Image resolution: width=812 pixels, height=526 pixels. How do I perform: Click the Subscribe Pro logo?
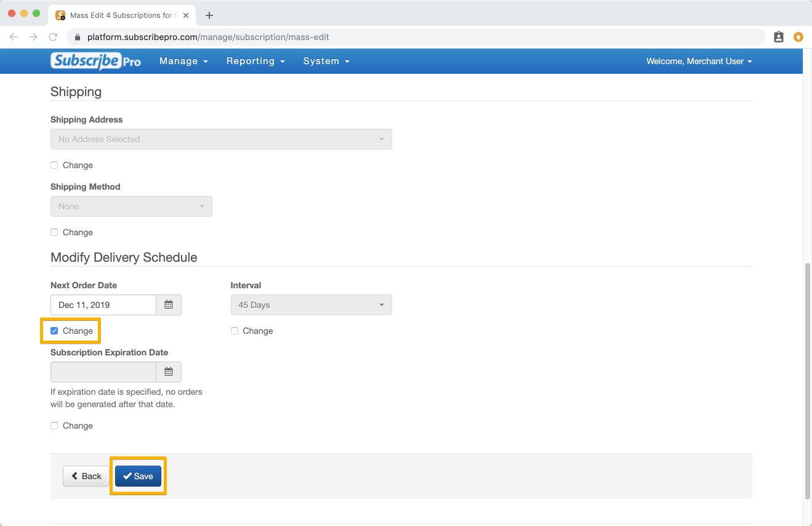coord(95,61)
